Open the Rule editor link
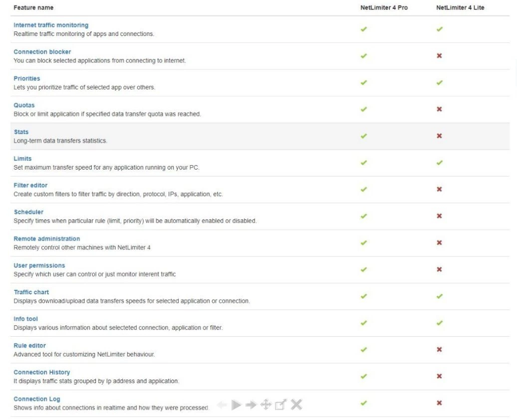The image size is (517, 420). click(x=29, y=346)
